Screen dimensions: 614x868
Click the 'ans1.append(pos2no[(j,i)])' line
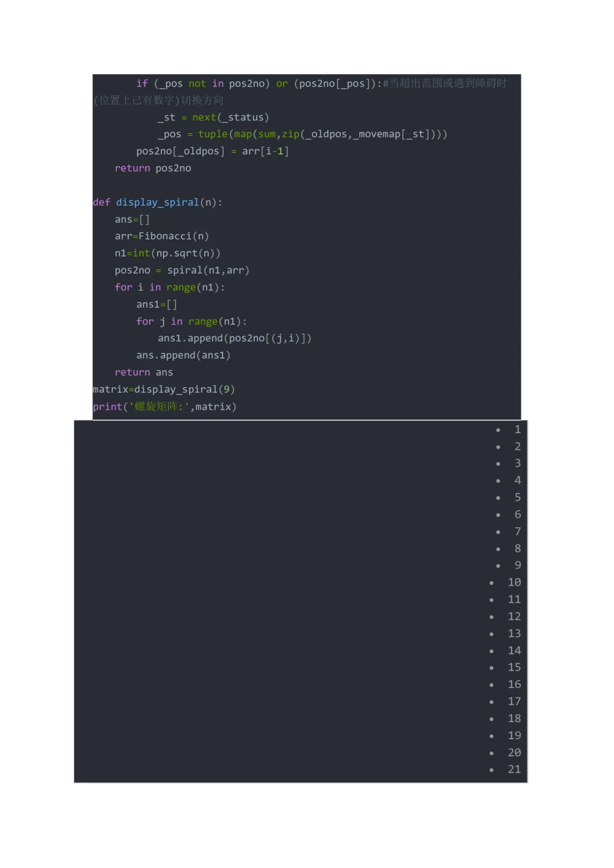[235, 338]
